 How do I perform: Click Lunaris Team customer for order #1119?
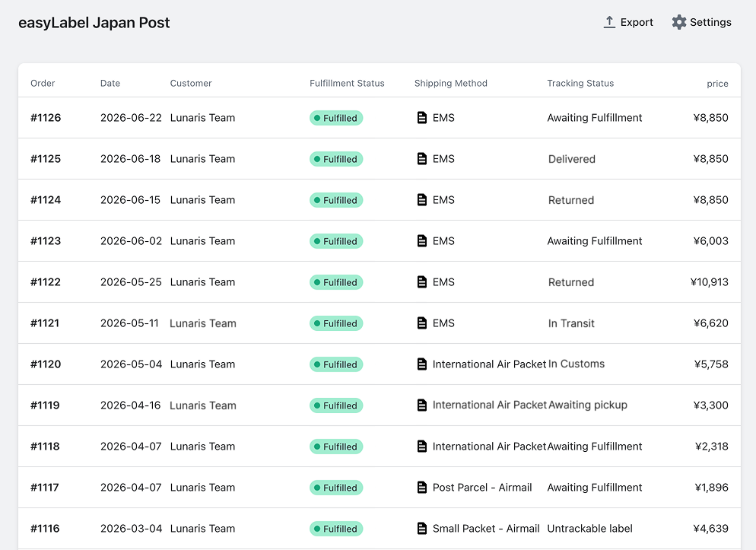click(203, 405)
